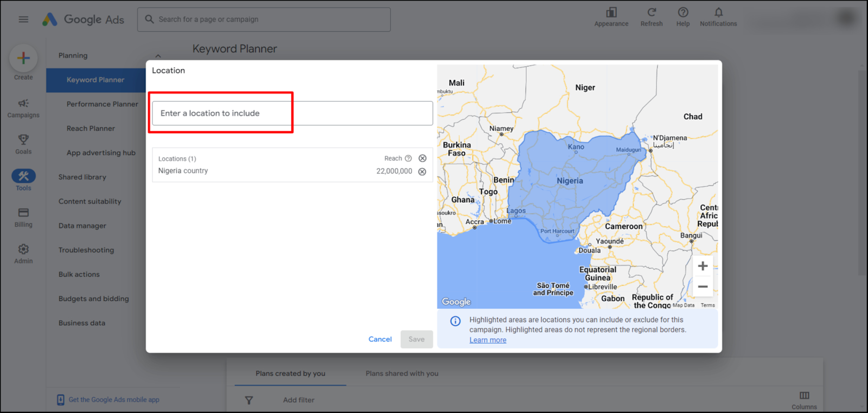The height and width of the screenshot is (413, 868).
Task: Open the map Terms link
Action: click(707, 305)
